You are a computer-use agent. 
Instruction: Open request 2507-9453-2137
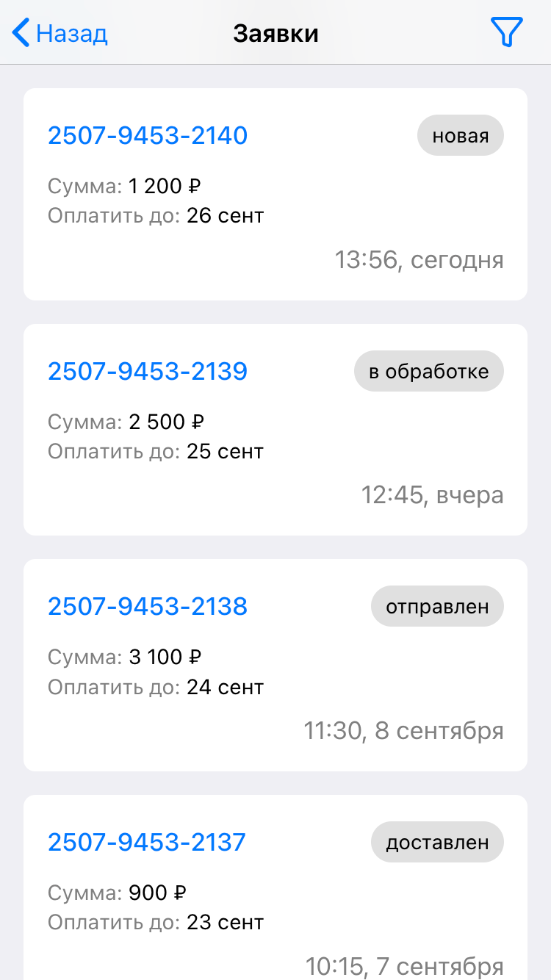coord(147,842)
